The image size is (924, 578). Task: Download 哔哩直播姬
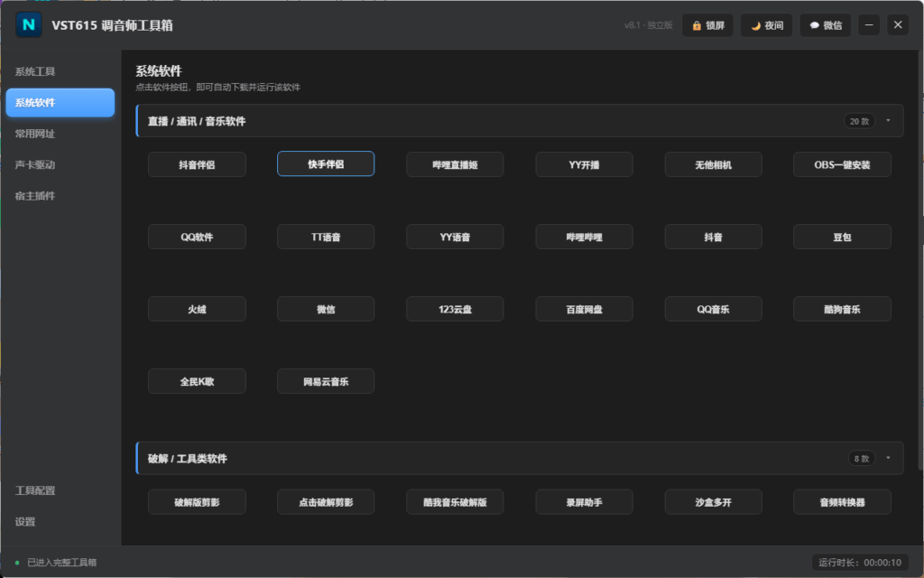coord(455,164)
